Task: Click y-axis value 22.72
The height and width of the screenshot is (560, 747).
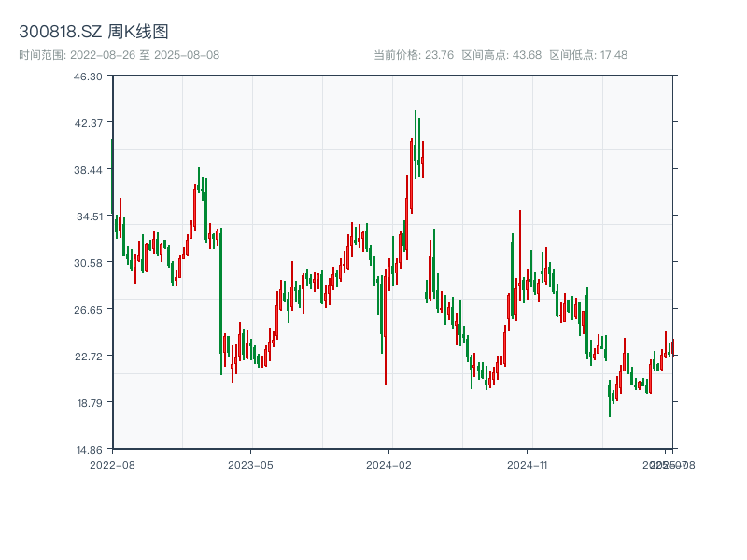Action: tap(88, 357)
